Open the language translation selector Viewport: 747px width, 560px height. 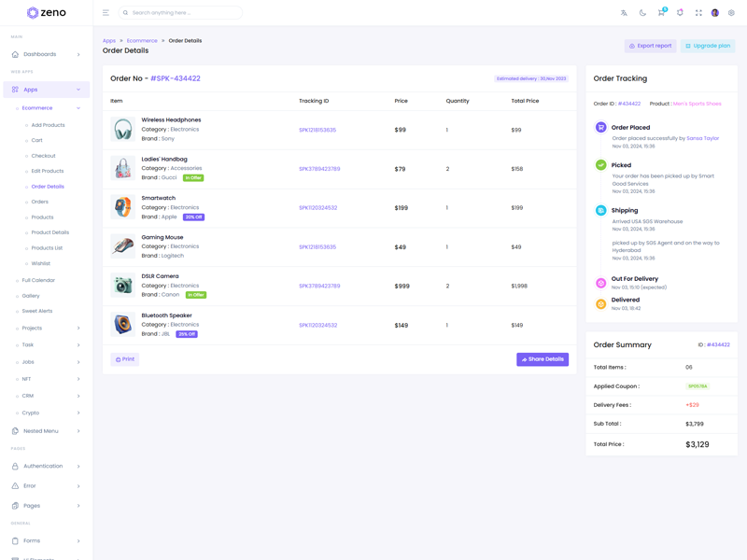coord(624,13)
